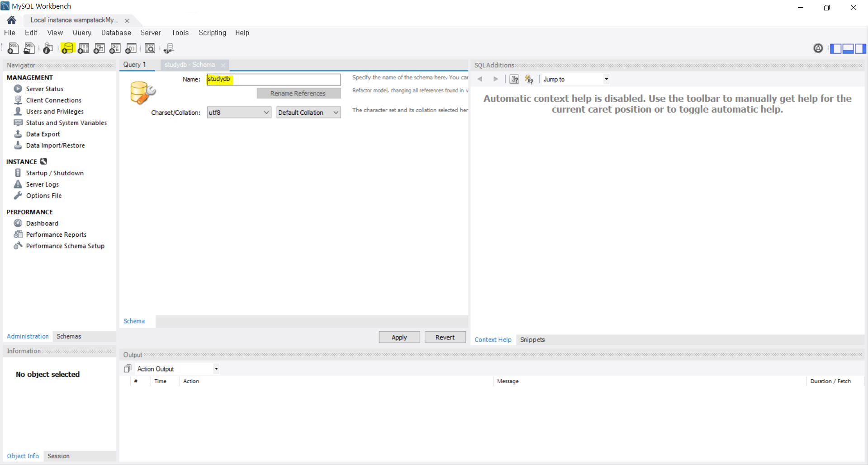Viewport: 868px width, 465px height.
Task: Click the Rename References button
Action: (299, 93)
